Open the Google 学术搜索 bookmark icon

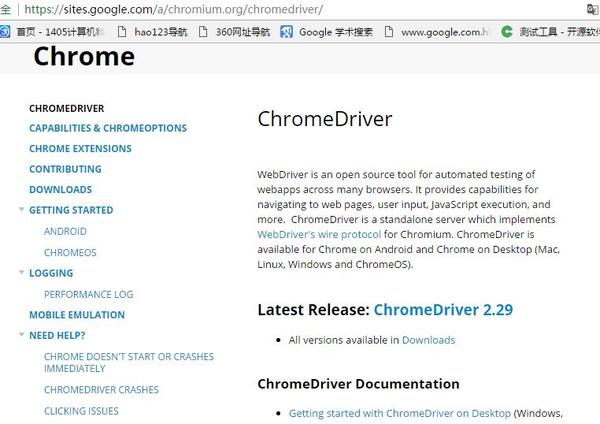click(286, 32)
